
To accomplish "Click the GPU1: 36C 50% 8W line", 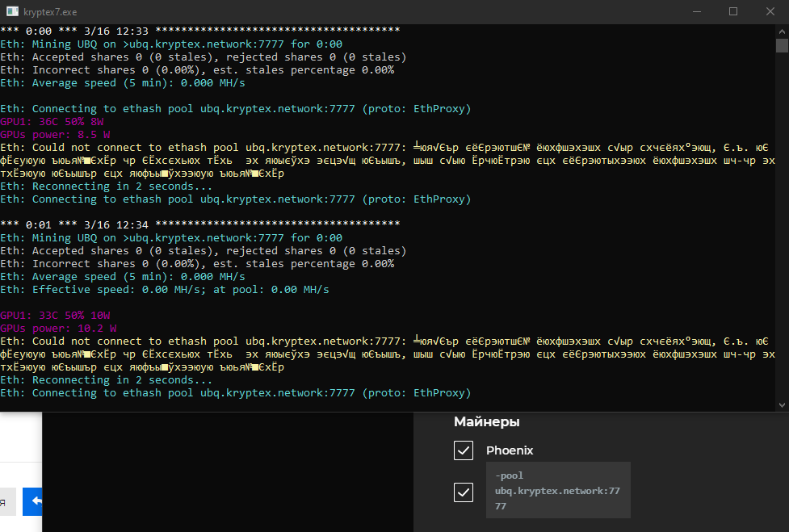I will pos(52,122).
